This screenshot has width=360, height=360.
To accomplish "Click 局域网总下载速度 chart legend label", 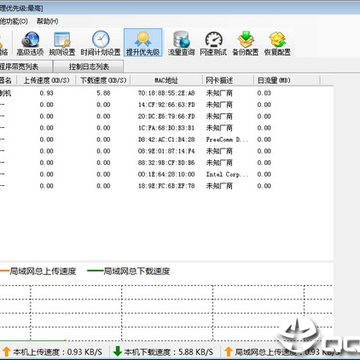I will 137,271.
